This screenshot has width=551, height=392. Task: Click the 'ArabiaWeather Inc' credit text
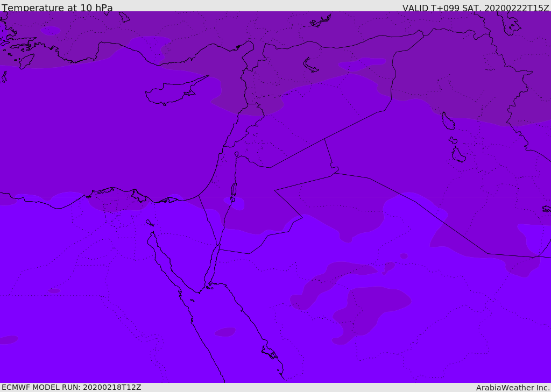(x=512, y=388)
